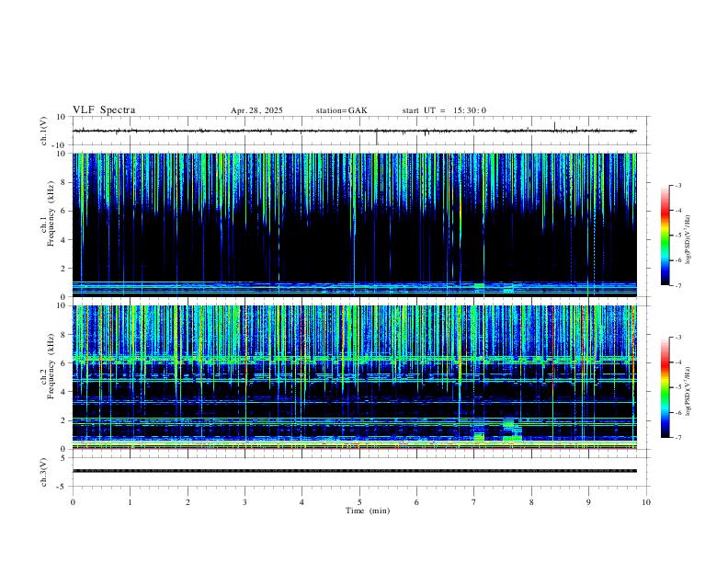The height and width of the screenshot is (563, 728).
Task: Click the "6" kHz tick on ch.1 axis
Action: [x=63, y=211]
